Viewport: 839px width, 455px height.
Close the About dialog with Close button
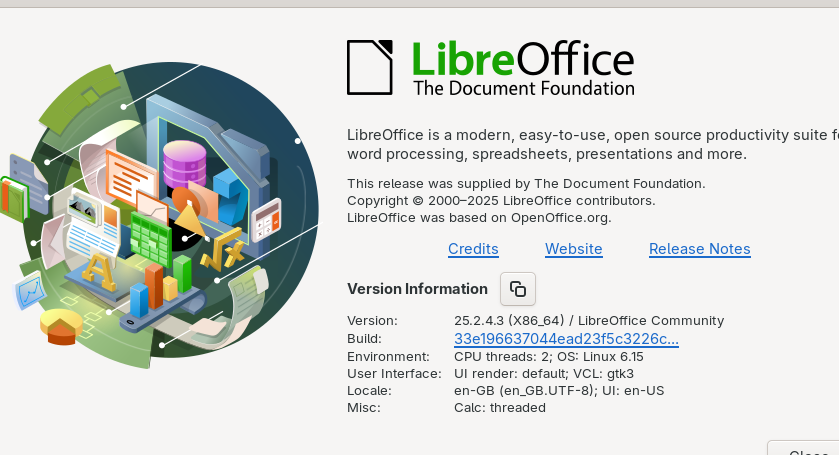803,449
